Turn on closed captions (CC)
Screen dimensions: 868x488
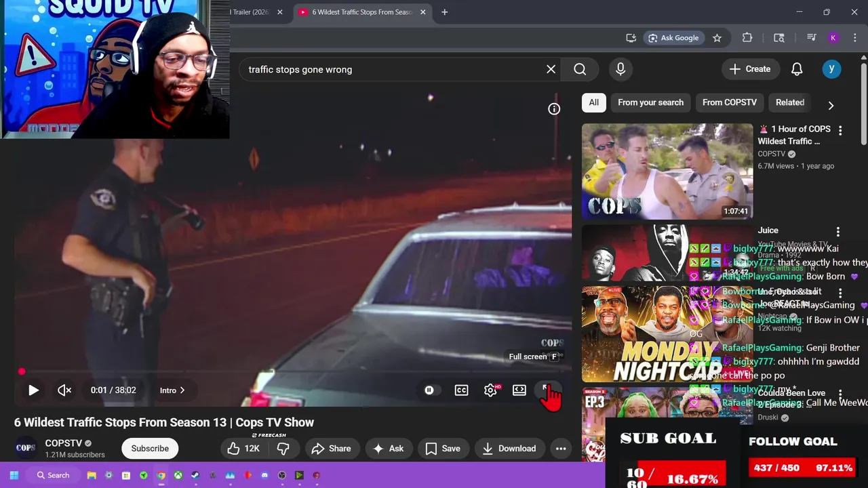coord(461,390)
